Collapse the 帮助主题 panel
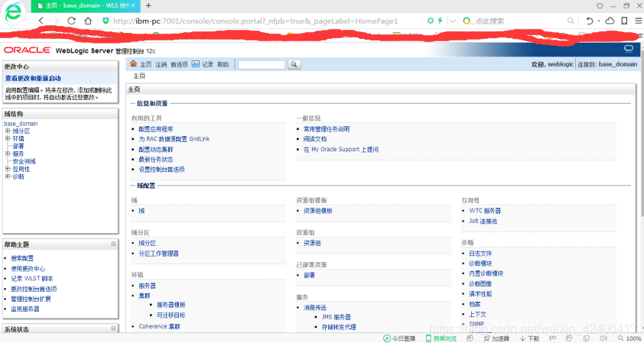 (113, 244)
